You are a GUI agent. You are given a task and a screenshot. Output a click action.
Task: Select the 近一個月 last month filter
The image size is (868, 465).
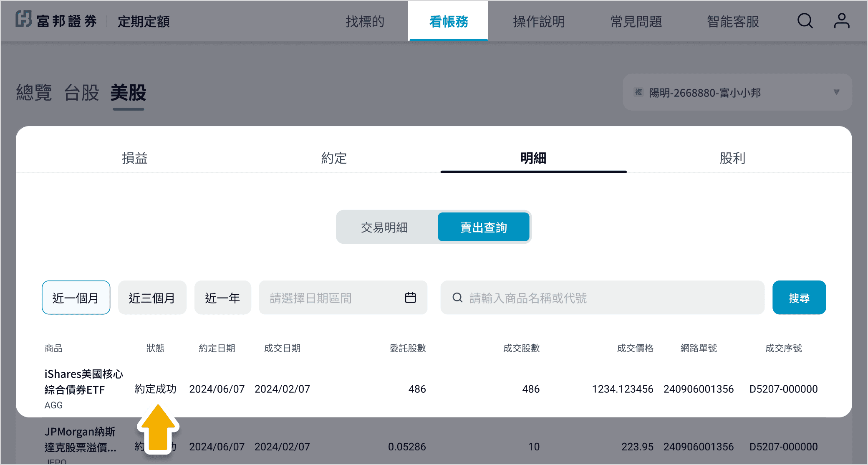pyautogui.click(x=76, y=298)
